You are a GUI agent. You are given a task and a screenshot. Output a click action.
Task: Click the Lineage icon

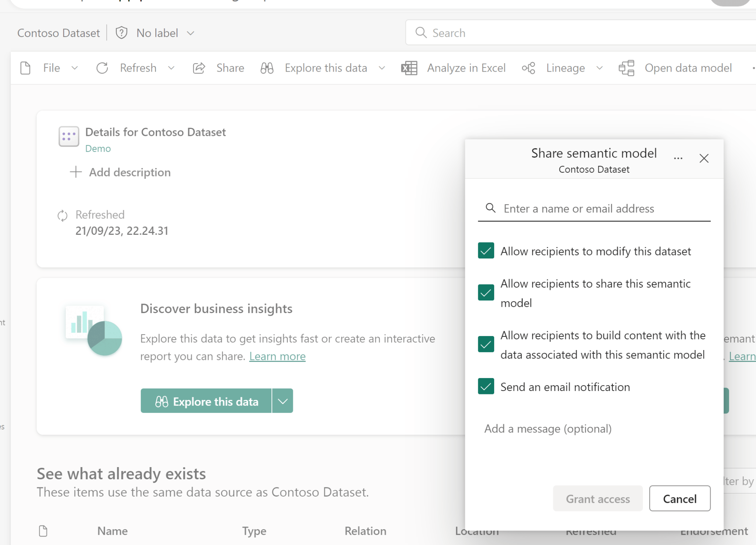click(528, 68)
